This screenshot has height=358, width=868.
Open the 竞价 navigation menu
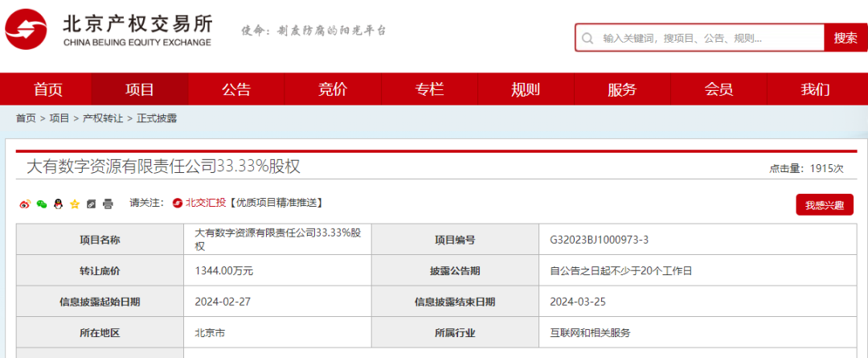(333, 89)
